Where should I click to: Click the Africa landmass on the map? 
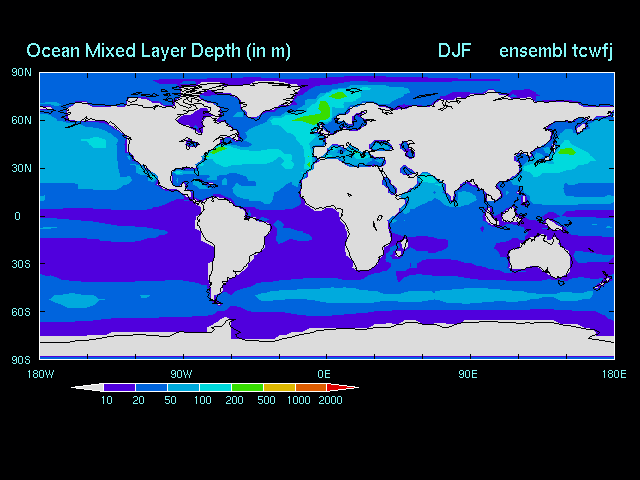[351, 204]
